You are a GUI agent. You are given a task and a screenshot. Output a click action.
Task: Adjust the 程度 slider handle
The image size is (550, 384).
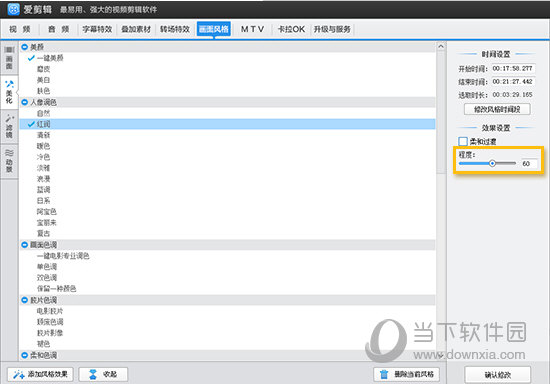pyautogui.click(x=492, y=163)
